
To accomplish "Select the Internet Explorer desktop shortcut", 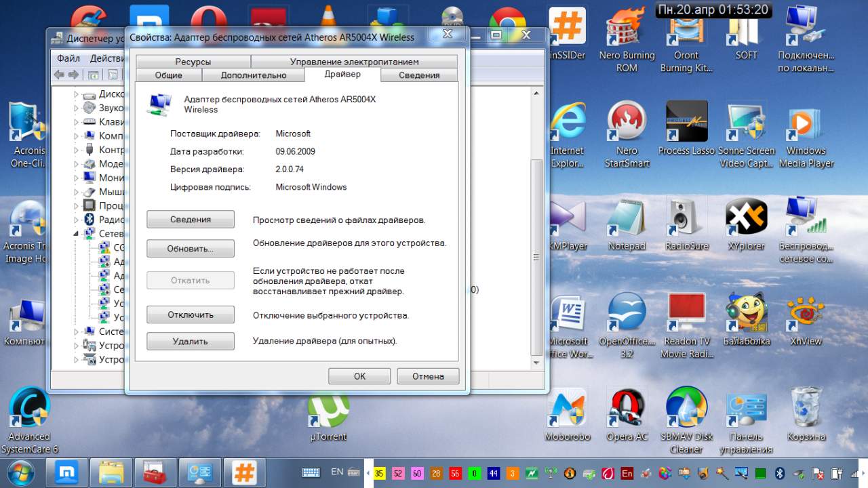I will pyautogui.click(x=567, y=135).
